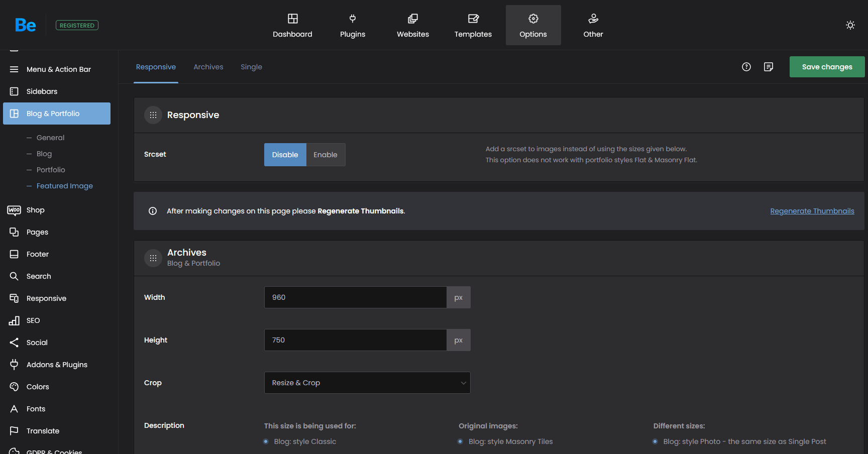Viewport: 868px width, 454px height.
Task: Switch to Responsive tab
Action: (156, 67)
